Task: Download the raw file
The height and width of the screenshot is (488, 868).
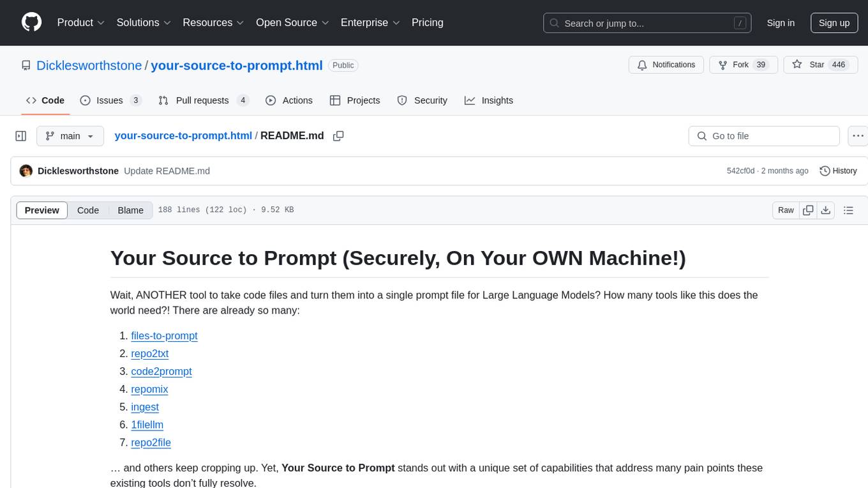Action: [825, 210]
